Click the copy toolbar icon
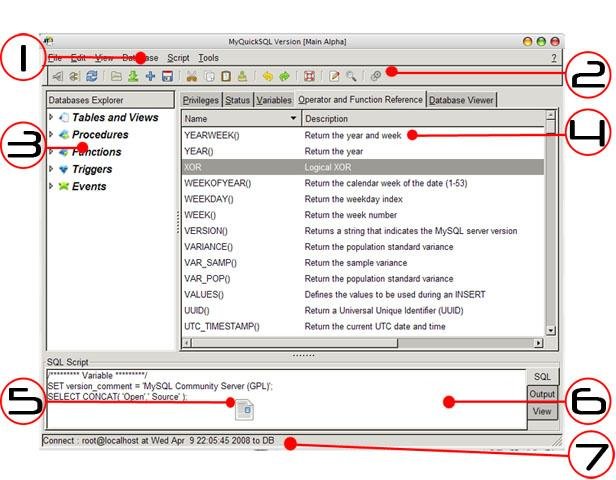The height and width of the screenshot is (480, 616). [209, 76]
